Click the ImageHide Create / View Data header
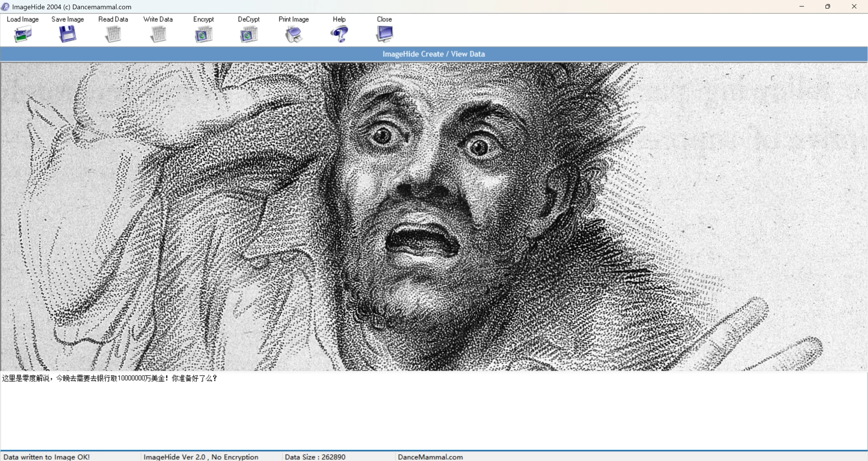Image resolution: width=868 pixels, height=461 pixels. click(434, 54)
